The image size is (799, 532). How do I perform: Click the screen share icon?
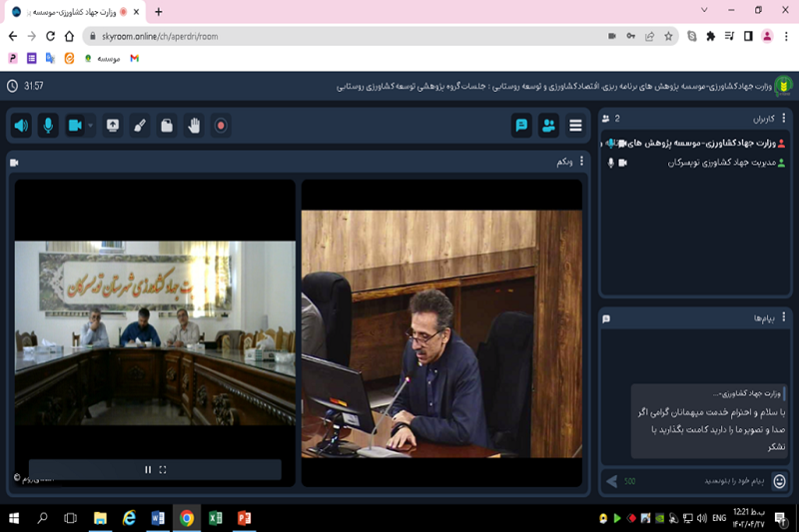pos(113,126)
